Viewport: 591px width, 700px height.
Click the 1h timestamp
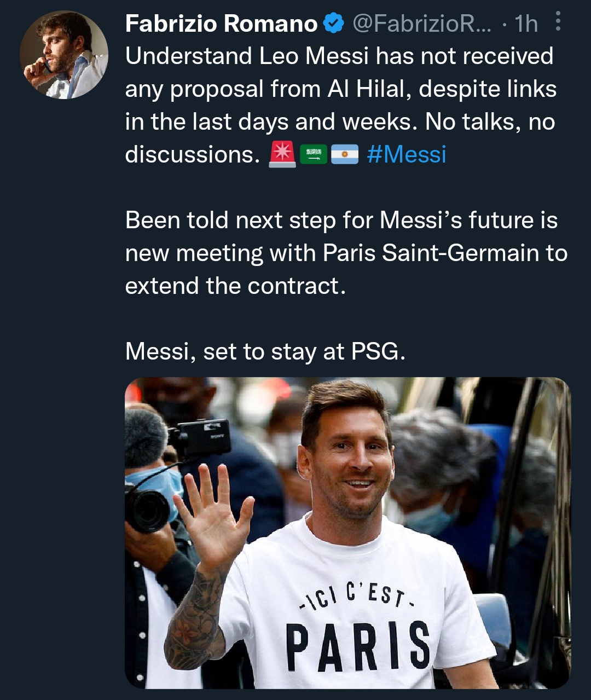coord(526,24)
